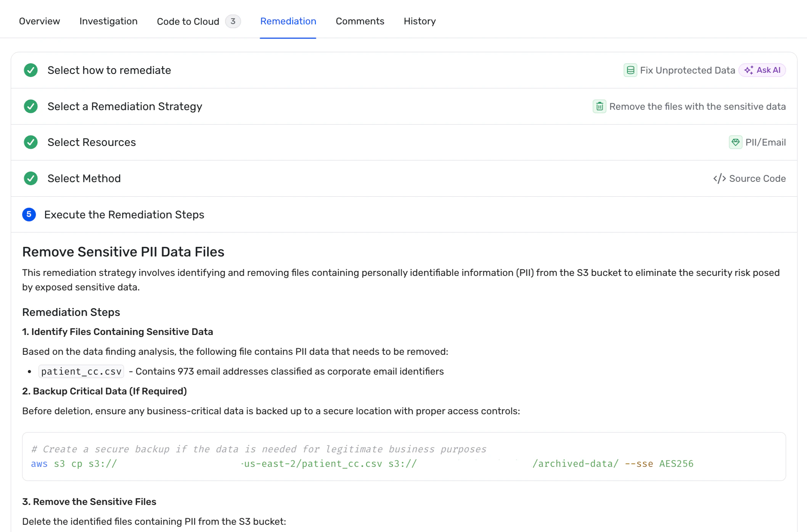This screenshot has height=532, width=807.
Task: Click the blue step 5 number badge
Action: [29, 215]
